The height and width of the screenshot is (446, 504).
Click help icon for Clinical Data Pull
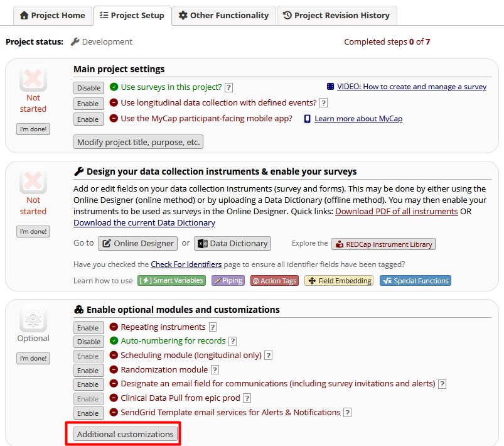tap(247, 398)
